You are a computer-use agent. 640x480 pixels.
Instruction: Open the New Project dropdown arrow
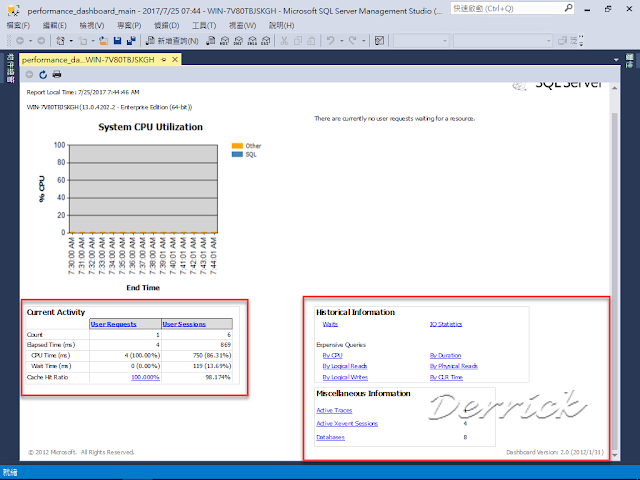click(71, 41)
